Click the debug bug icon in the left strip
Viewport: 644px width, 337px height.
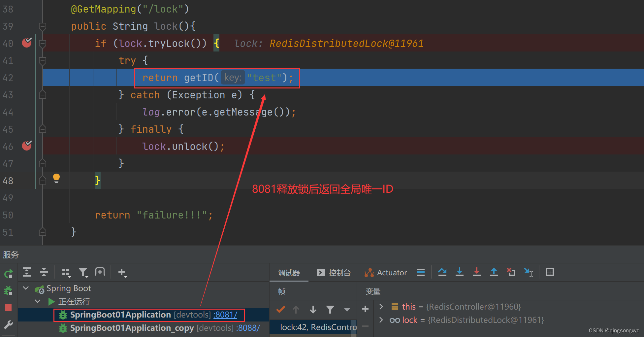[x=8, y=290]
